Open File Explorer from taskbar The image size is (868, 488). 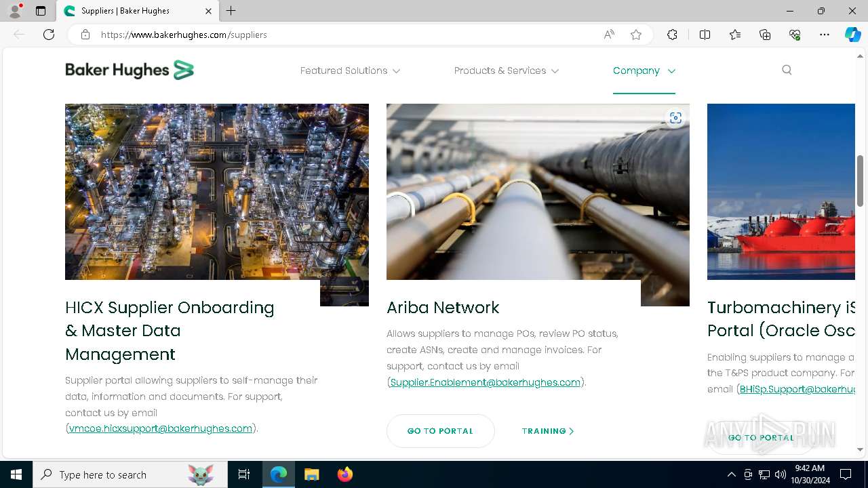tap(311, 474)
